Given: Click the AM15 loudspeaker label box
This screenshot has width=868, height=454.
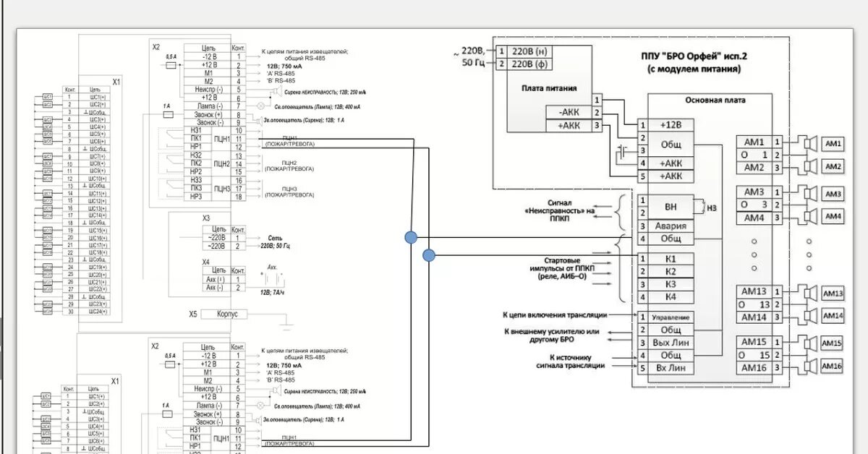Looking at the screenshot, I should (833, 344).
